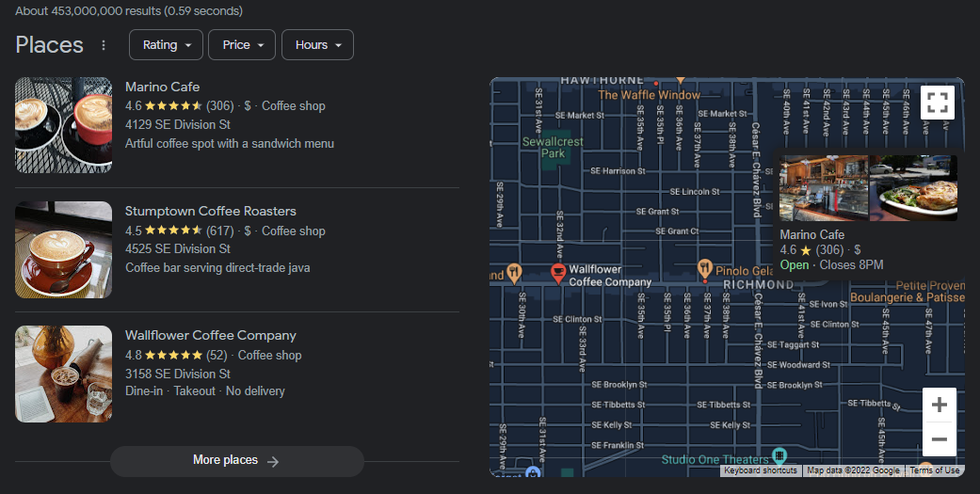The image size is (980, 494).
Task: Click the Stumptown (617) review count
Action: (x=220, y=231)
